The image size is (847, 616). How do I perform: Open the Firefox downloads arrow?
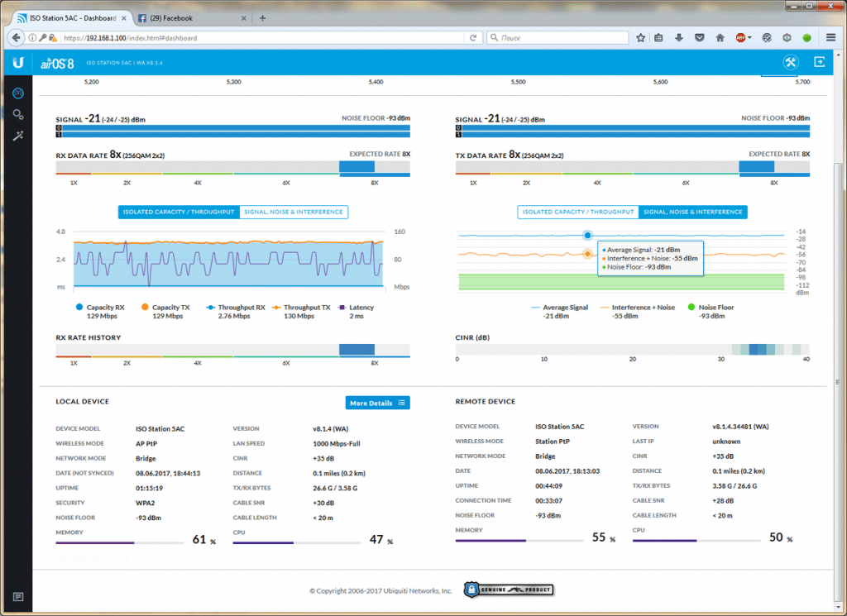tap(679, 37)
